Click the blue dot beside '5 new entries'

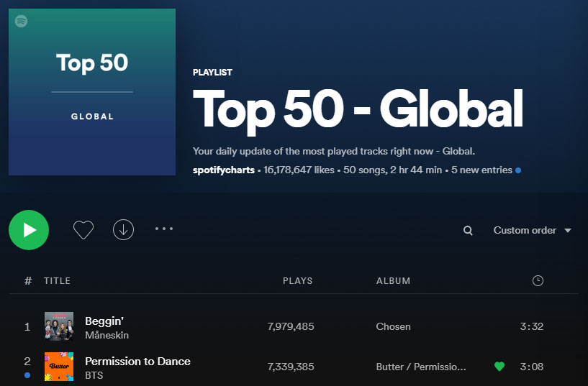(x=518, y=170)
